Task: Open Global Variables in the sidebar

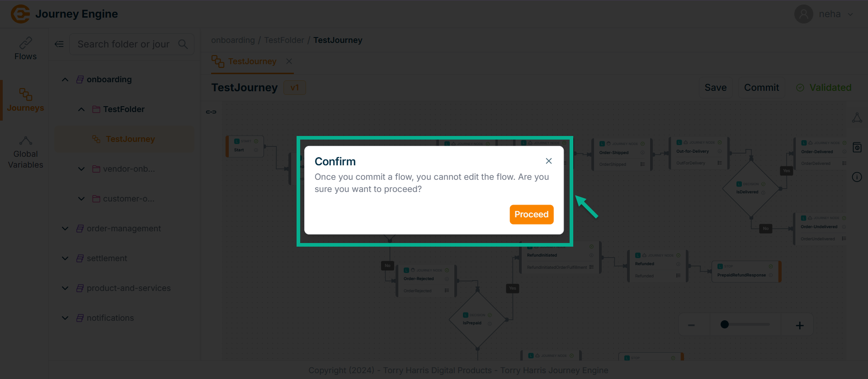Action: [25, 153]
